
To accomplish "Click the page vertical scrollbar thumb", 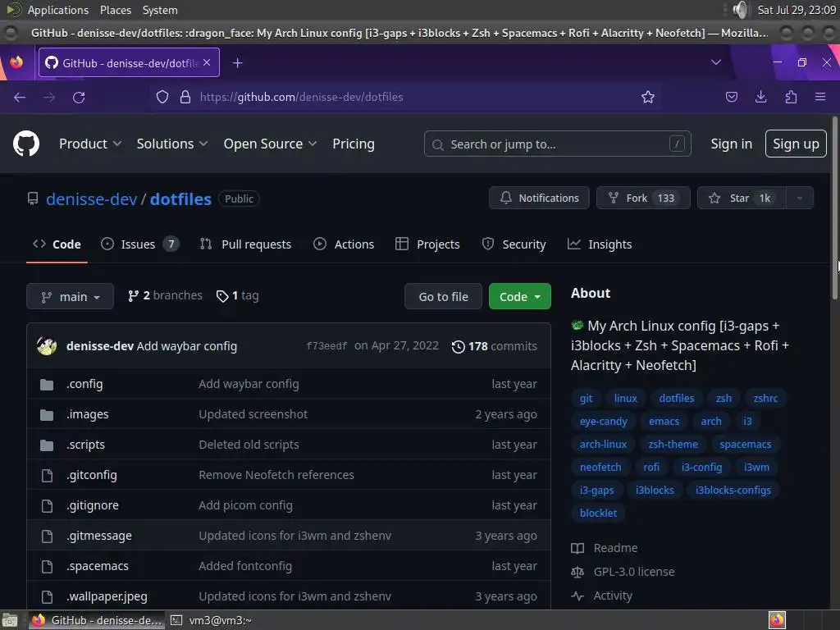I will click(x=834, y=208).
